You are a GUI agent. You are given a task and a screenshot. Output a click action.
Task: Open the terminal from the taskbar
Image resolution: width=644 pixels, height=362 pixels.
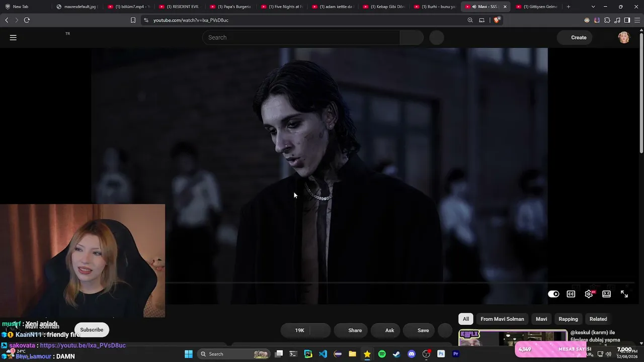click(x=293, y=354)
